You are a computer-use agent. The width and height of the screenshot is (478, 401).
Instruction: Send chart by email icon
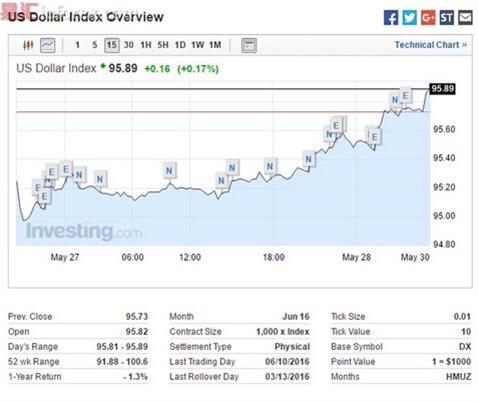(465, 17)
